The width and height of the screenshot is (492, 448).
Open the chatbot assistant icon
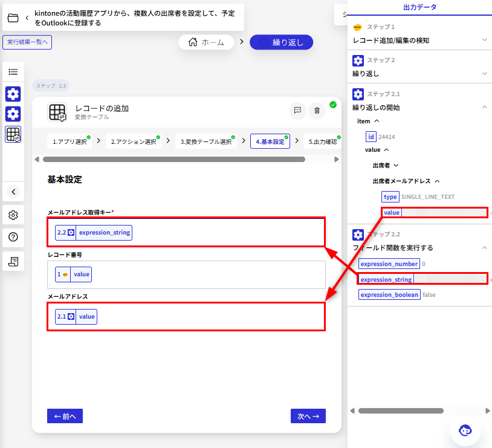[x=465, y=430]
